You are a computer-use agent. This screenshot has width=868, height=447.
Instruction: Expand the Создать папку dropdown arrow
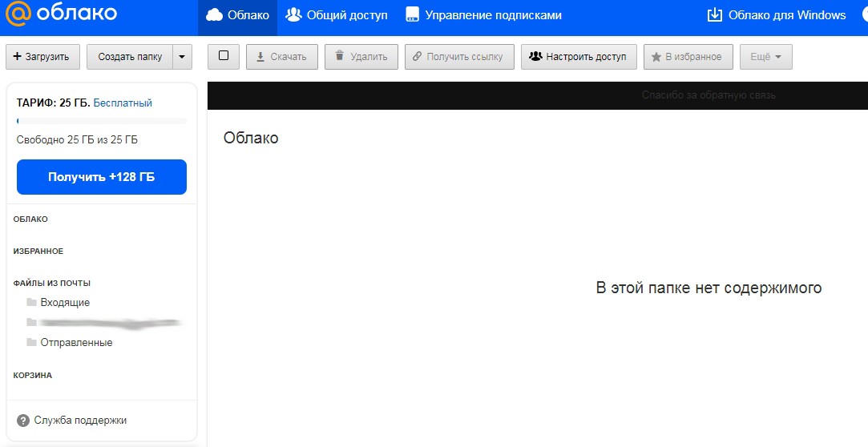click(x=183, y=57)
